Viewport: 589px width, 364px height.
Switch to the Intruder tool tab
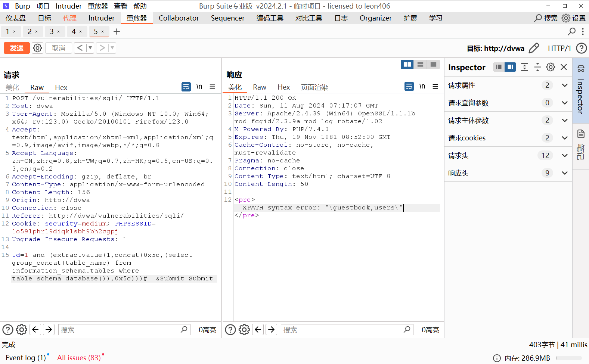tap(101, 18)
